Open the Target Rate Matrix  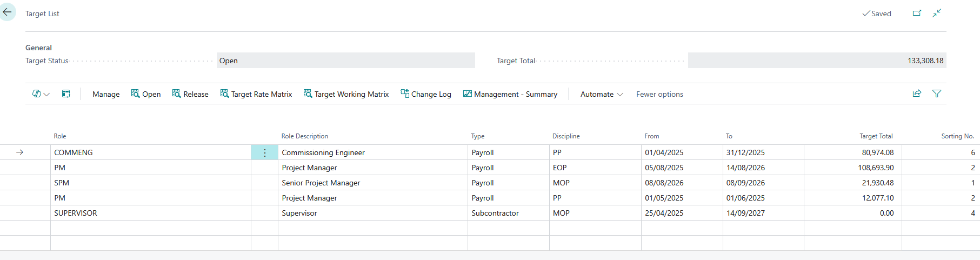(256, 94)
